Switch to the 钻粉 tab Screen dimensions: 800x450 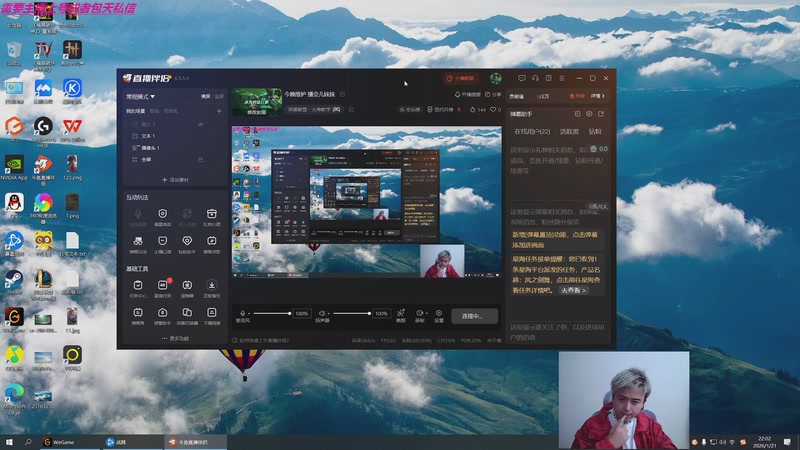point(595,132)
